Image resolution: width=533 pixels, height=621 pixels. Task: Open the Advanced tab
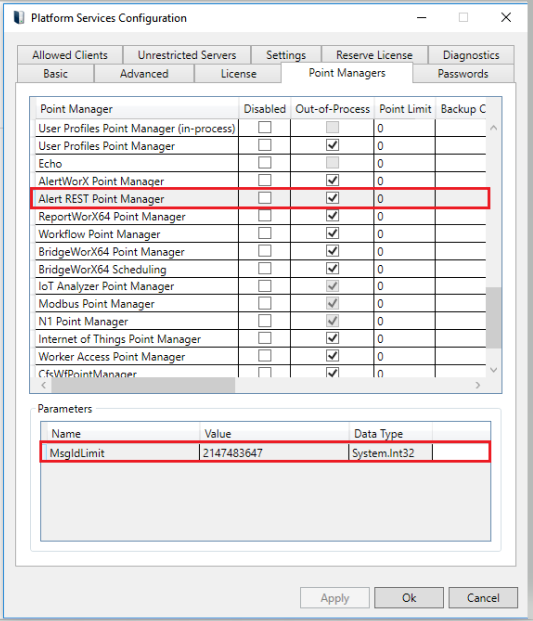coord(144,74)
